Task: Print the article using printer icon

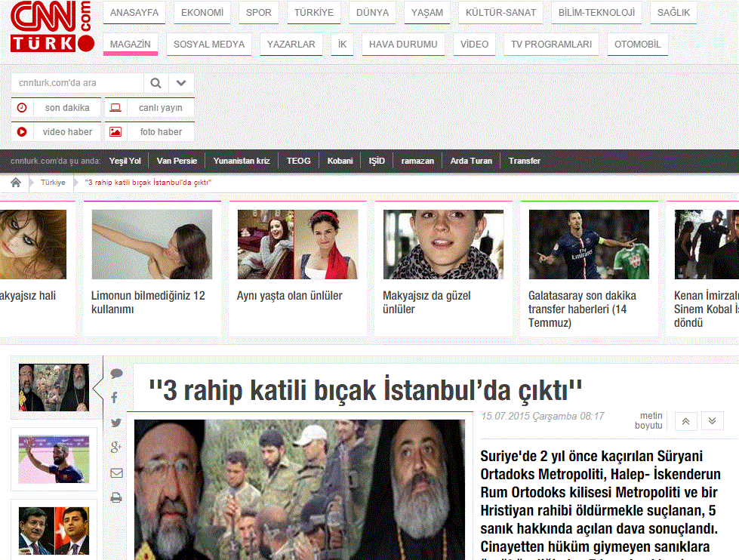Action: pos(115,497)
